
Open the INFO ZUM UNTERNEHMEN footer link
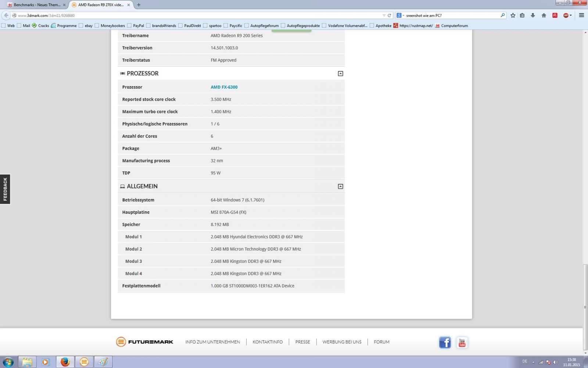pyautogui.click(x=212, y=342)
